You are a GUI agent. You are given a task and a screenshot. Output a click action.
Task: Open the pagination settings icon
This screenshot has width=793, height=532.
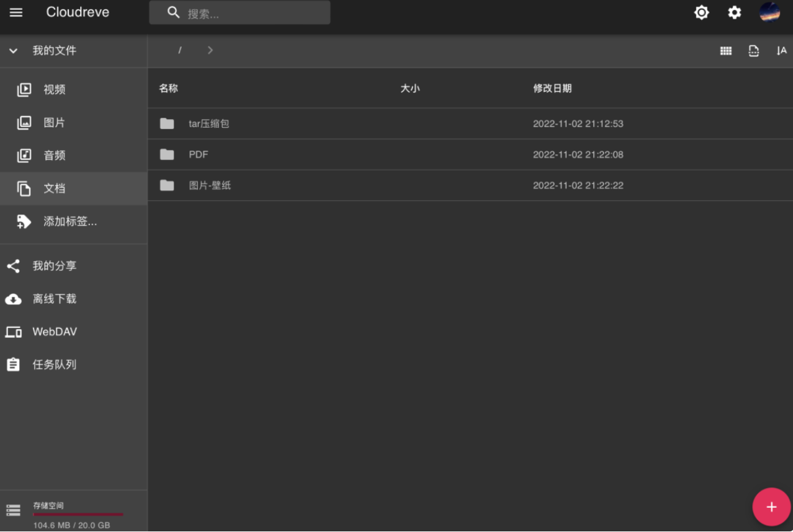[753, 51]
